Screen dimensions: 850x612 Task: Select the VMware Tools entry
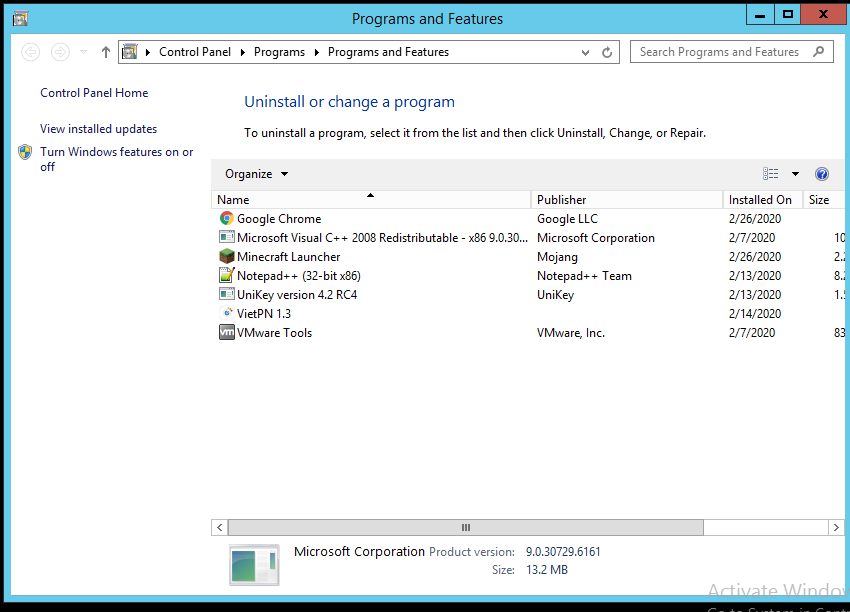(x=274, y=332)
